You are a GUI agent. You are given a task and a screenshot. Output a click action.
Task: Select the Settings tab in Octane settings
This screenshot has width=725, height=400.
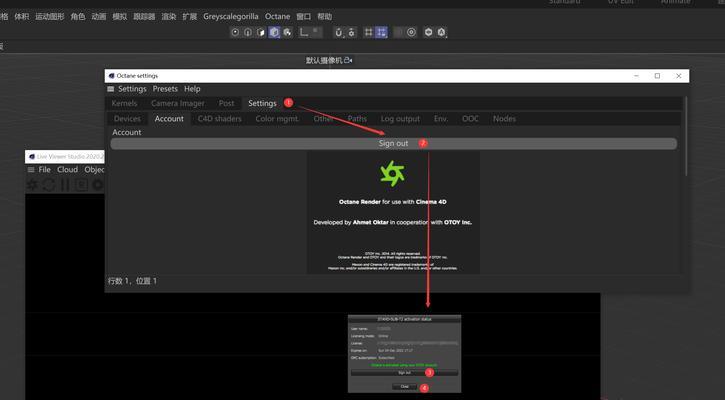pyautogui.click(x=262, y=103)
